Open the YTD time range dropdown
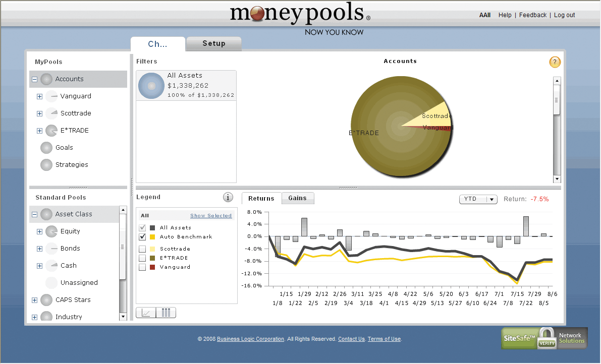Image resolution: width=601 pixels, height=364 pixels. [x=478, y=199]
